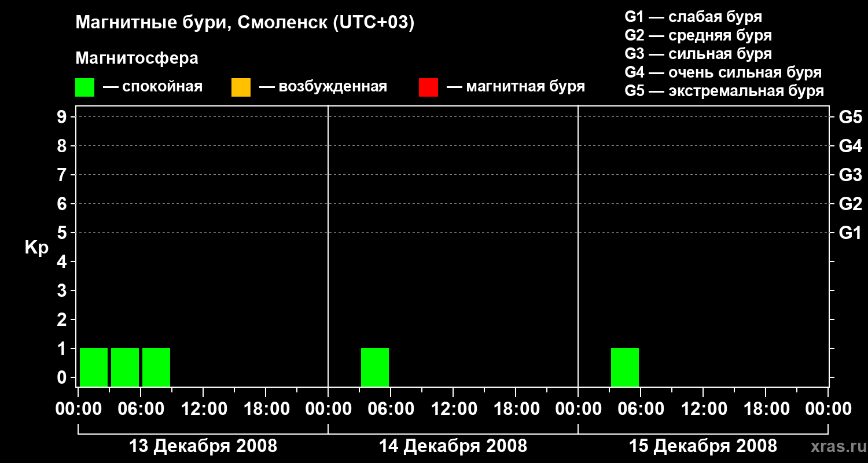Select the second green bar on 13 December

125,367
